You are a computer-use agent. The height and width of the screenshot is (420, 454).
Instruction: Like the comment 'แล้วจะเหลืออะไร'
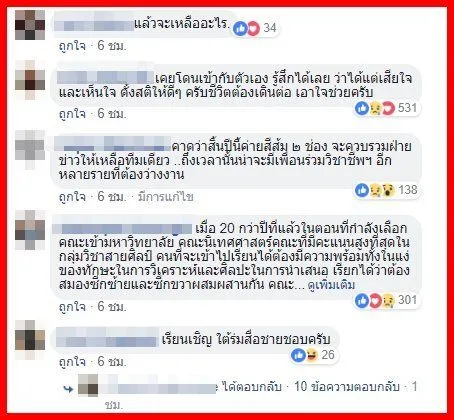tap(72, 46)
